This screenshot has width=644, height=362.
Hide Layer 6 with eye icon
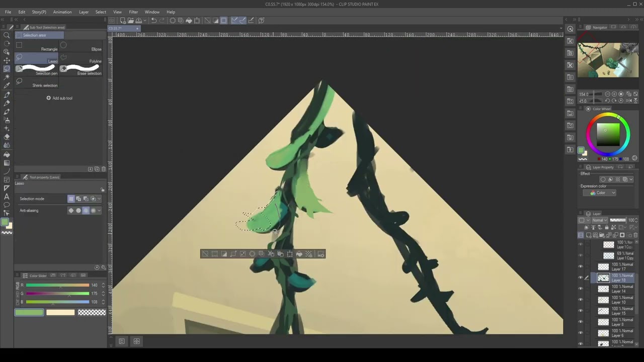pos(581,333)
